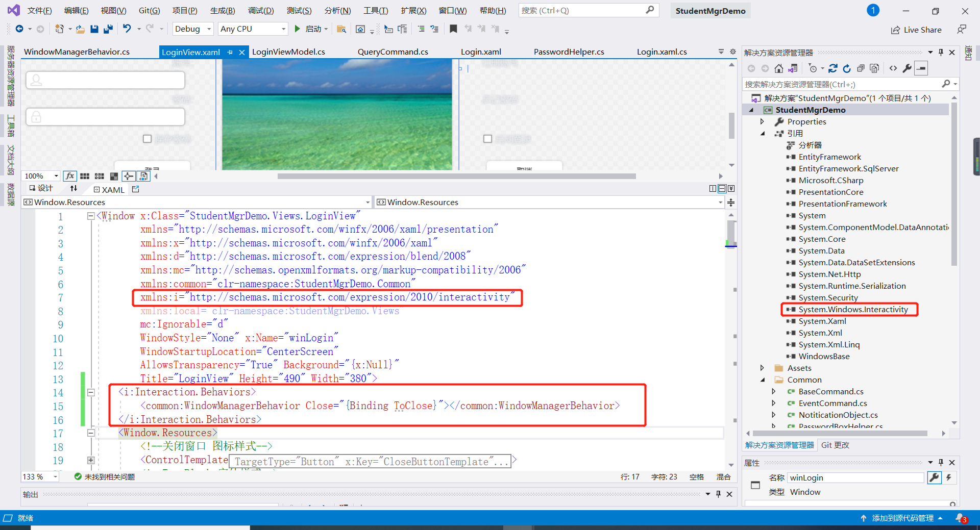Toggle the checkbox below the password field
This screenshot has width=980, height=530.
(147, 138)
